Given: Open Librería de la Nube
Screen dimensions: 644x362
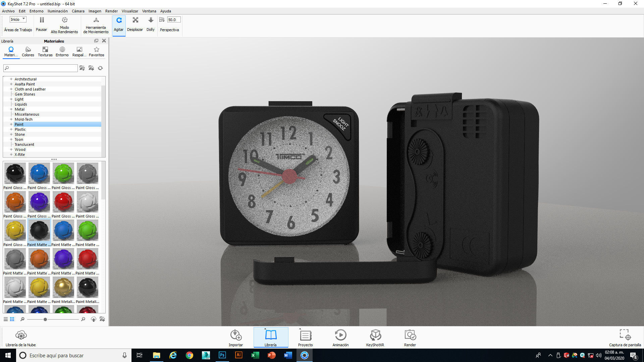Looking at the screenshot, I should coord(21,338).
